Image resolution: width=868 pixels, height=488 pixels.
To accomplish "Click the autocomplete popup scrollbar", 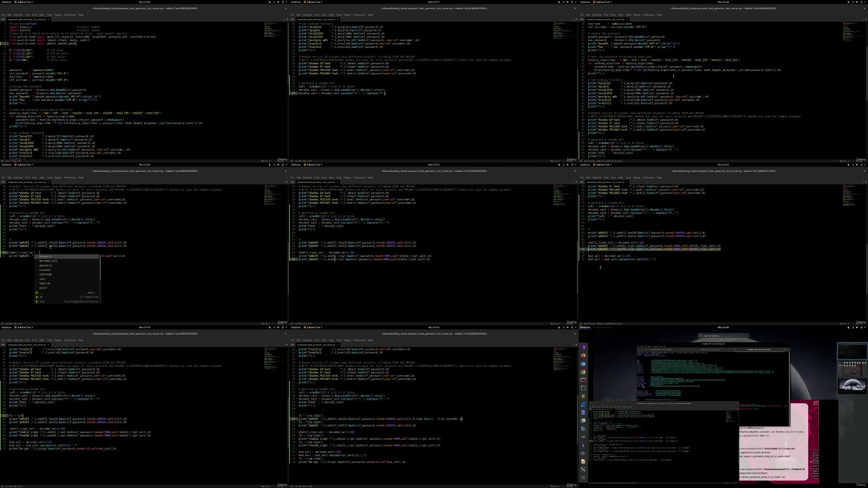I will [100, 267].
